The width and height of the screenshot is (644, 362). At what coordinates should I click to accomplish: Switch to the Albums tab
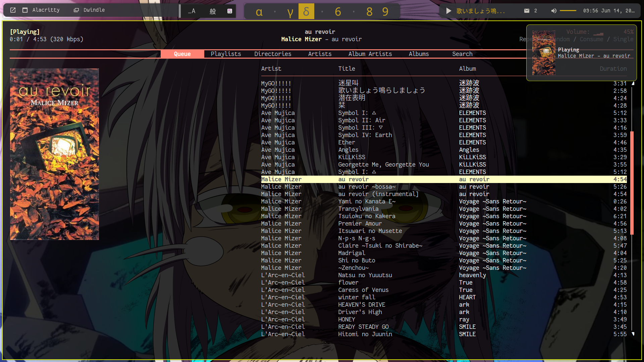(x=419, y=54)
